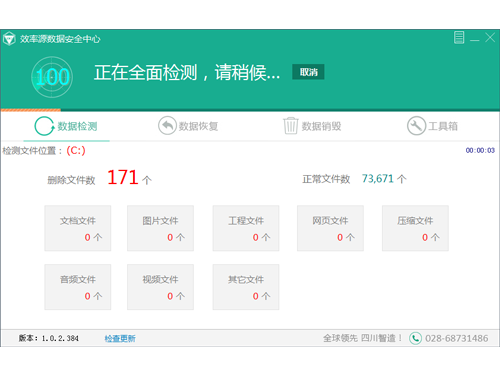Open the 视频文件 category tile
Image resolution: width=500 pixels, height=375 pixels.
click(160, 287)
